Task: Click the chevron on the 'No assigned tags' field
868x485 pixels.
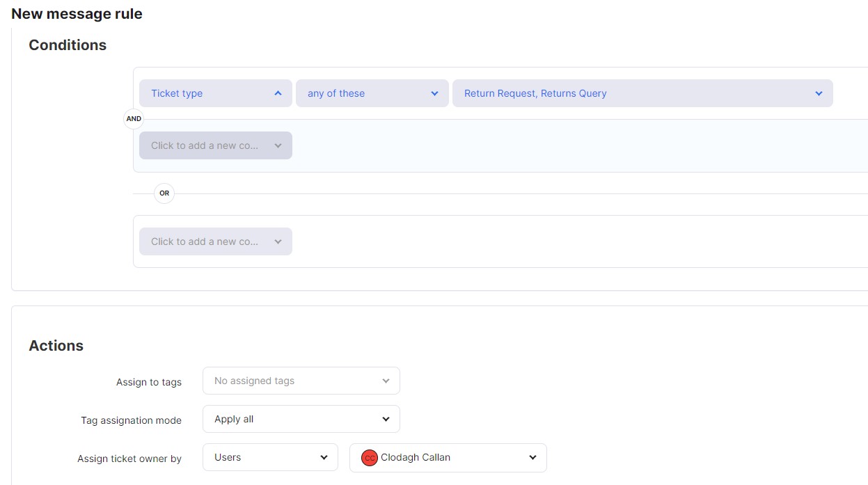Action: click(x=386, y=381)
